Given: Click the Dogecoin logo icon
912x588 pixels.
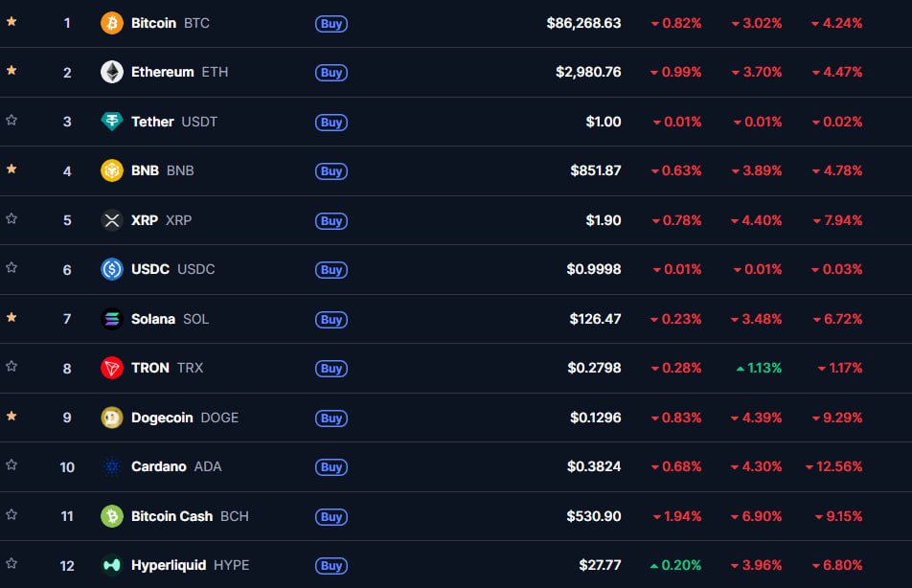Looking at the screenshot, I should click(112, 418).
